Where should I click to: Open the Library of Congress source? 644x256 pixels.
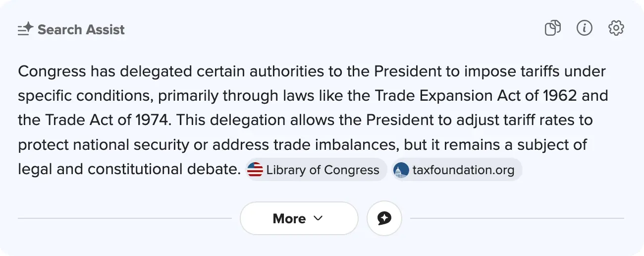point(322,170)
